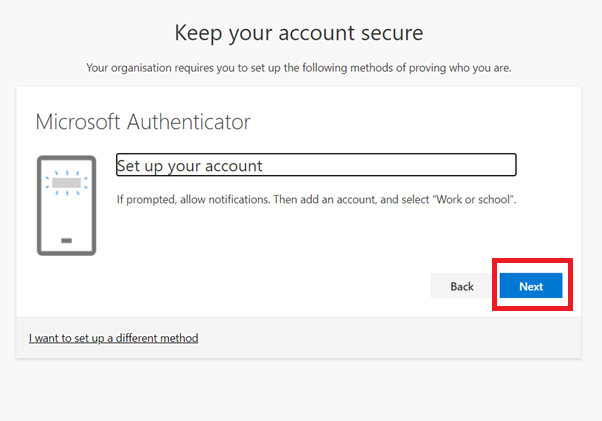Screen dimensions: 602x421
Task: Click the Back button
Action: tap(462, 286)
